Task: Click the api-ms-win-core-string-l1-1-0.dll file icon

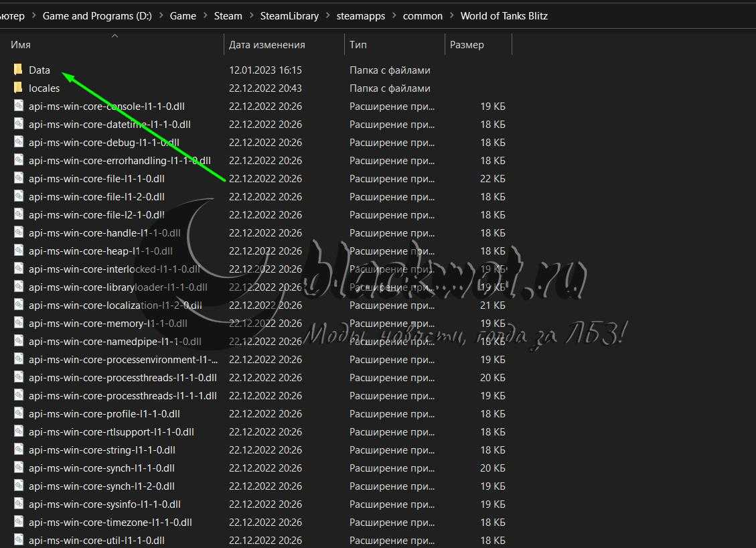Action: [x=19, y=450]
